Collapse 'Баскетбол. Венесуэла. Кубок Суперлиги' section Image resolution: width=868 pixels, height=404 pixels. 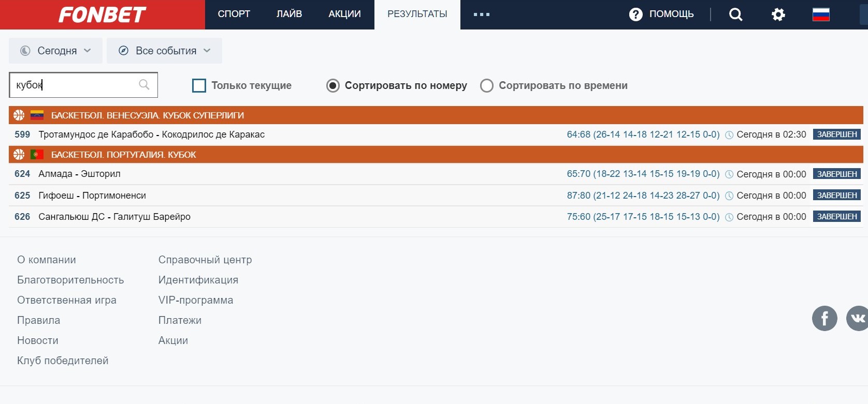(436, 115)
